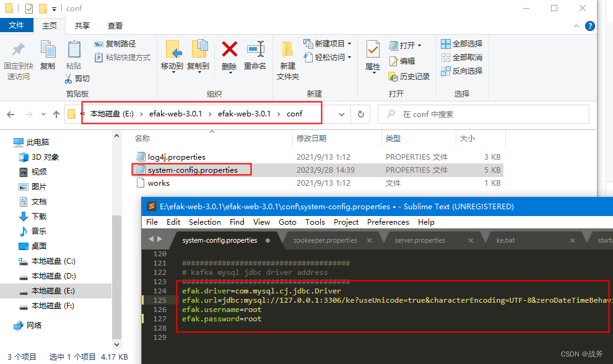Open Sublime Text Selection menu

205,222
